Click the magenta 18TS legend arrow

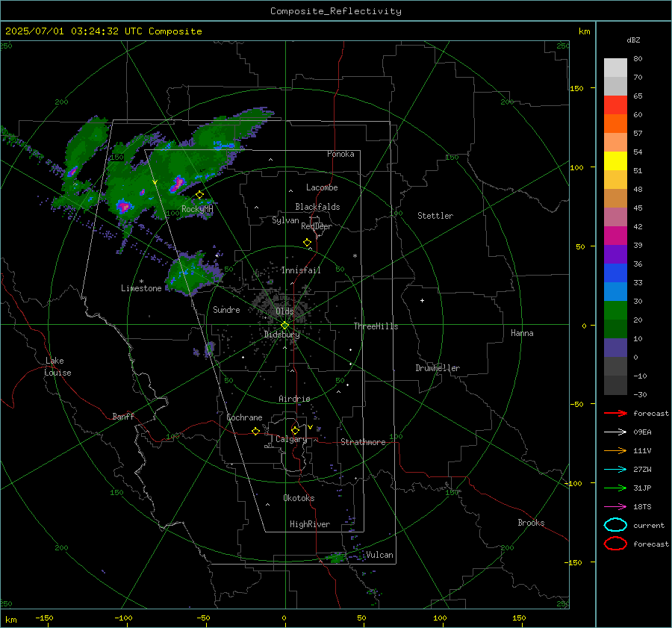pos(615,507)
